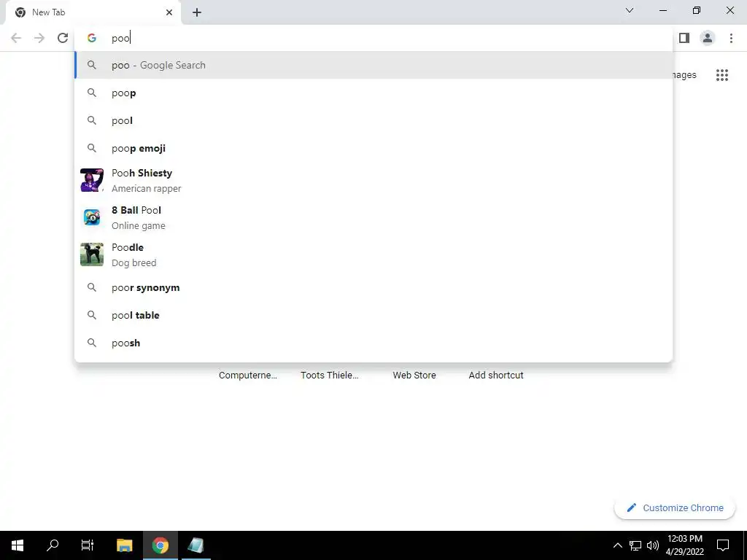The width and height of the screenshot is (747, 560).
Task: Click search icon beside 'poor synonym'
Action: 91,287
